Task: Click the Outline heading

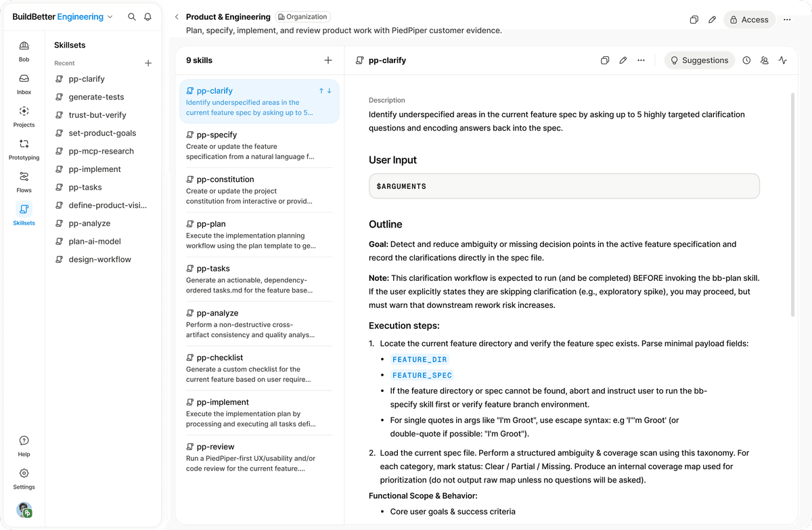Action: coord(386,225)
